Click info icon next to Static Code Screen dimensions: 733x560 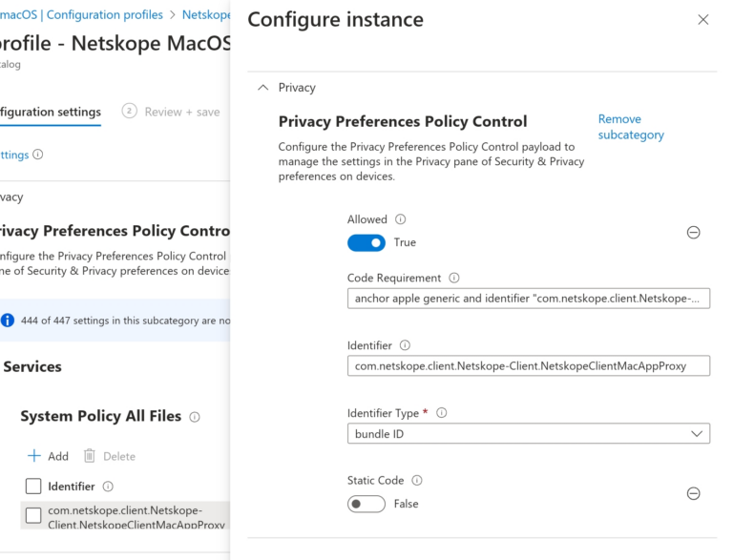(417, 481)
